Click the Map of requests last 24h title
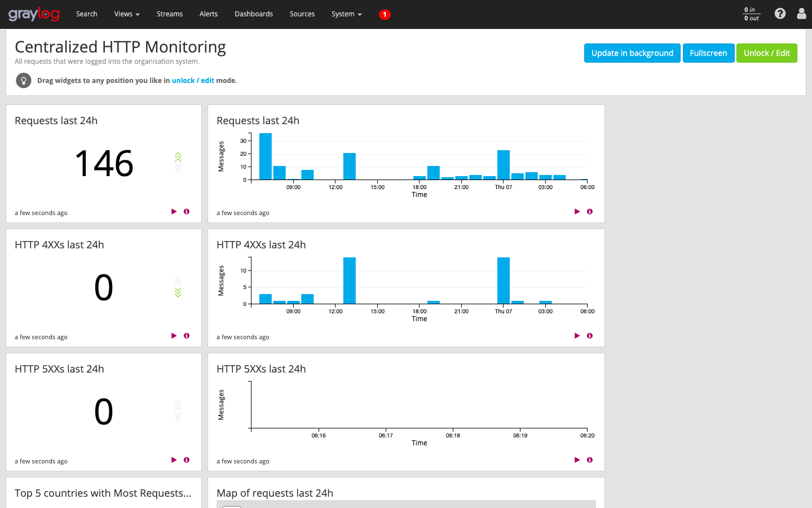812x508 pixels. [275, 493]
